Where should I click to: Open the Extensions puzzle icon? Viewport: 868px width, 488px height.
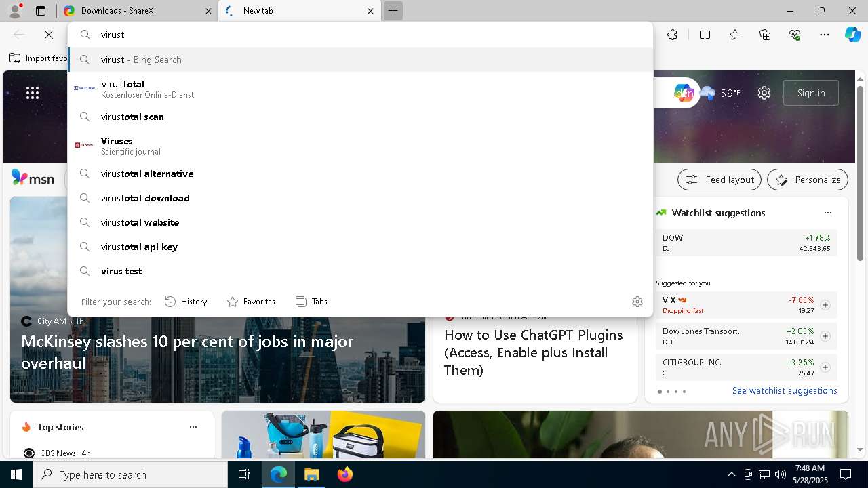pos(672,35)
